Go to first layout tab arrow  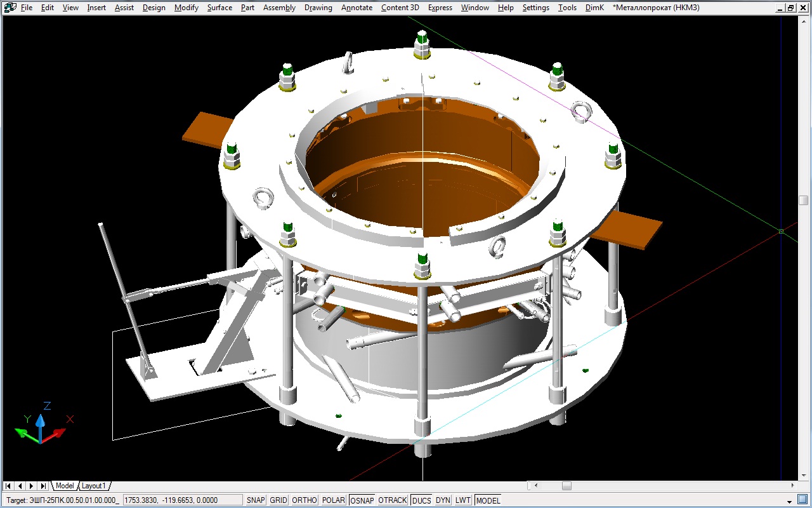[x=8, y=486]
